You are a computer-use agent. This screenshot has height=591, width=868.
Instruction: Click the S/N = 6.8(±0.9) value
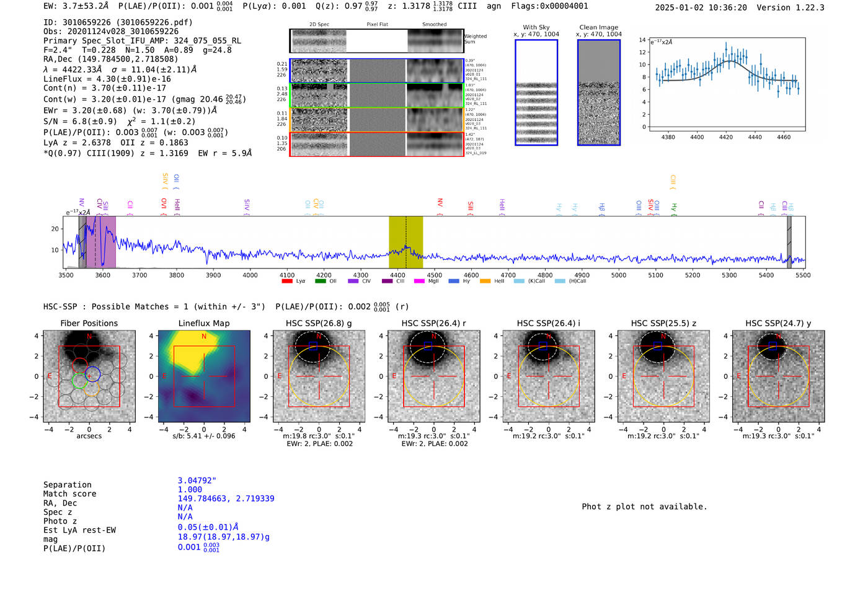[80, 122]
